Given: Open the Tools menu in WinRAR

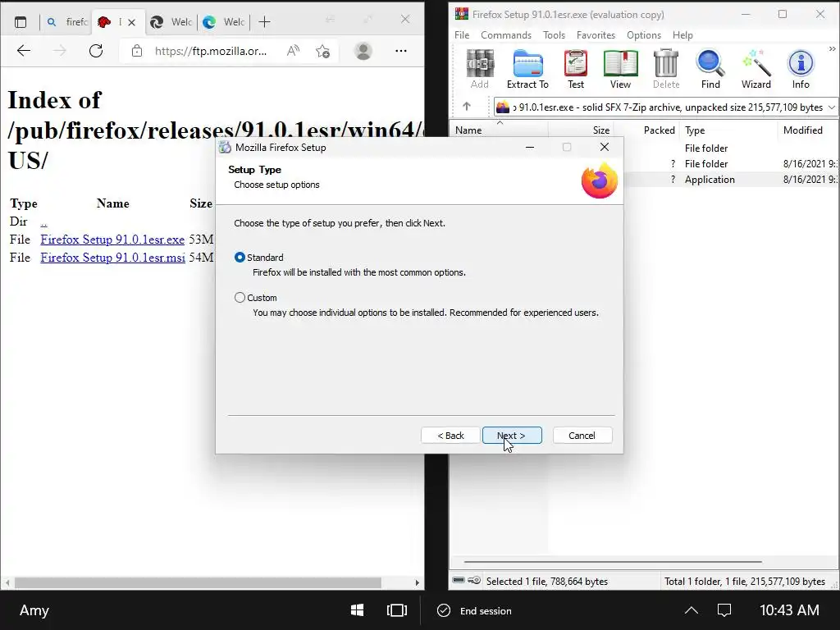Looking at the screenshot, I should point(554,34).
